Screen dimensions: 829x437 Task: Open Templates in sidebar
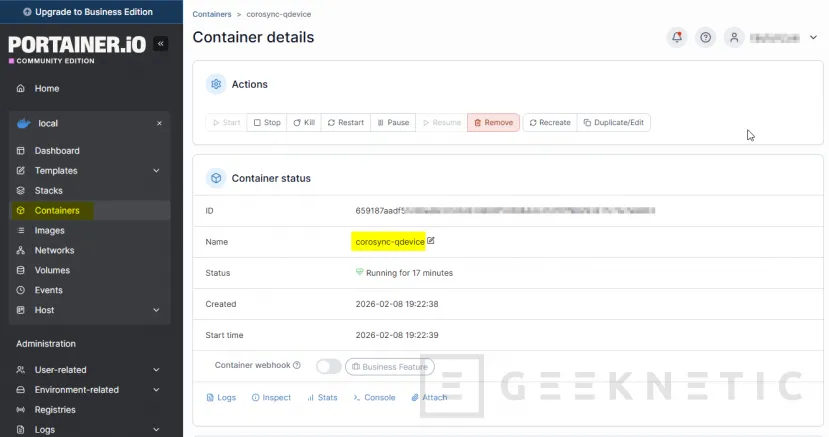click(x=56, y=171)
